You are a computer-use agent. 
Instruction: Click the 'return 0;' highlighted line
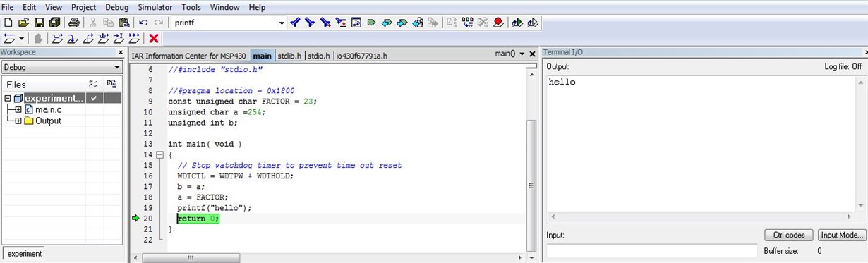(198, 219)
